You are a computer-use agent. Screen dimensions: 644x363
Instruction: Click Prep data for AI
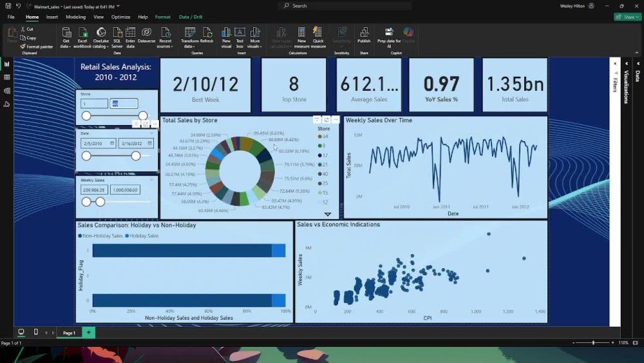[x=389, y=37]
